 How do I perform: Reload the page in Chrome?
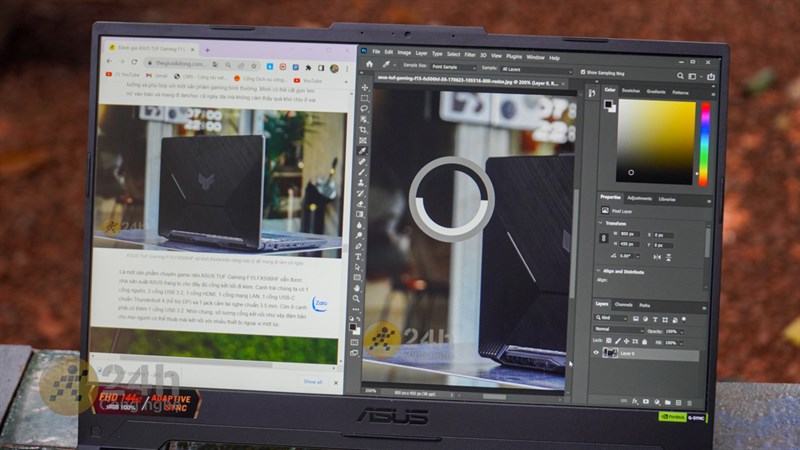(134, 62)
